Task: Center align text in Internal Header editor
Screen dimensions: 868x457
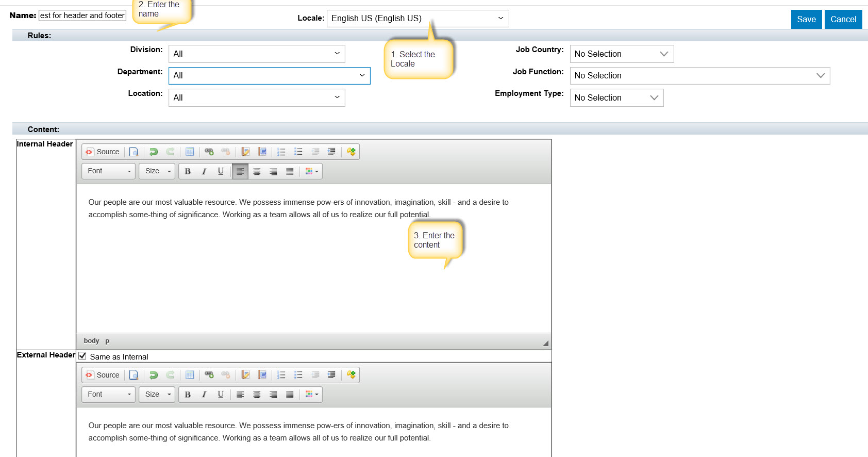Action: point(257,171)
